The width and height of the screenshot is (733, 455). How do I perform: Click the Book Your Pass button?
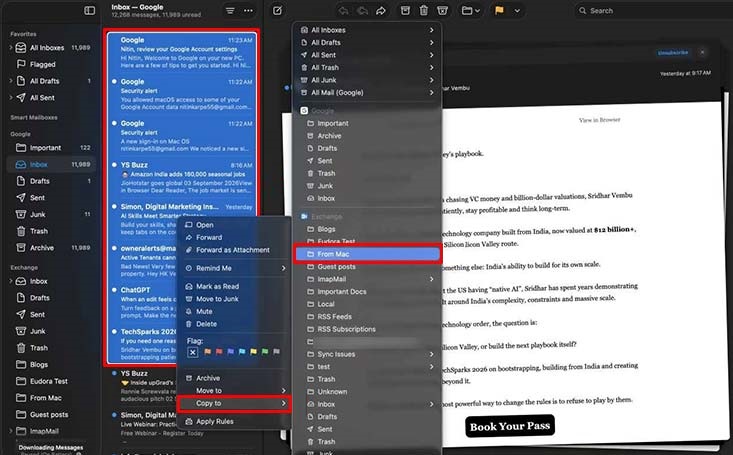coord(510,426)
